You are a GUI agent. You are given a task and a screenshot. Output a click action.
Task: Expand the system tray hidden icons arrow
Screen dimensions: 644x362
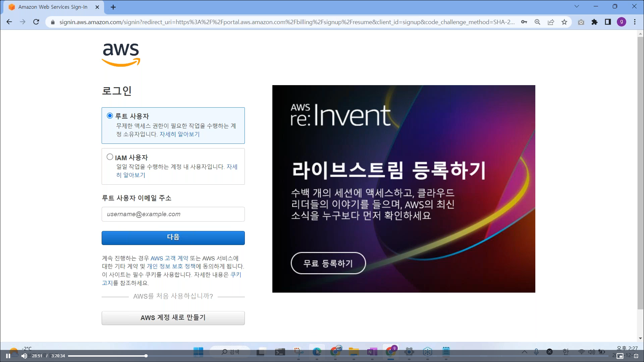(524, 352)
